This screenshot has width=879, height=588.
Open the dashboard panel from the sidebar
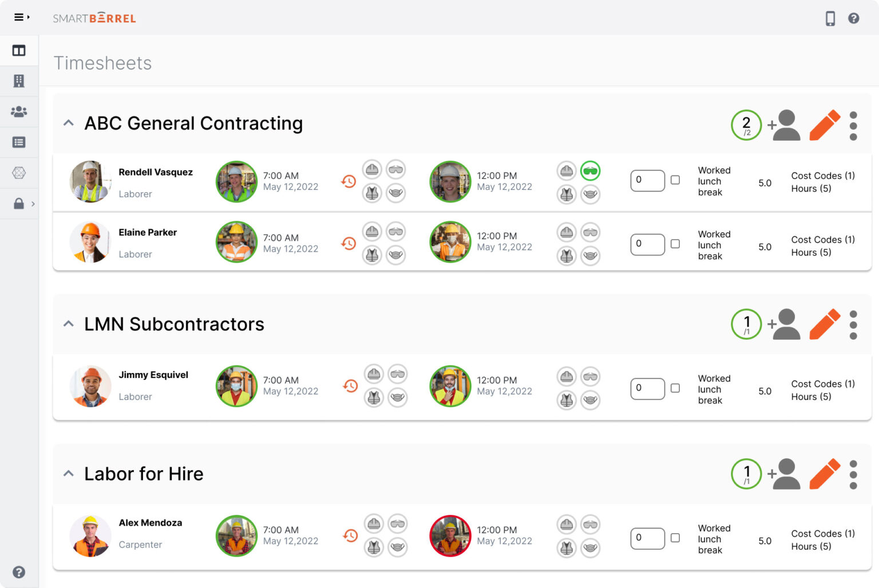[x=19, y=50]
